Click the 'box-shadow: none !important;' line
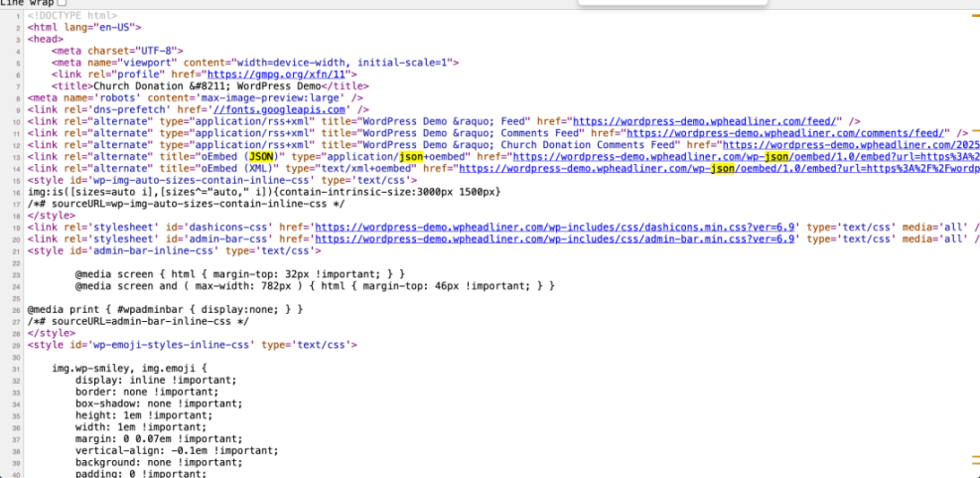This screenshot has height=478, width=980. coord(159,403)
